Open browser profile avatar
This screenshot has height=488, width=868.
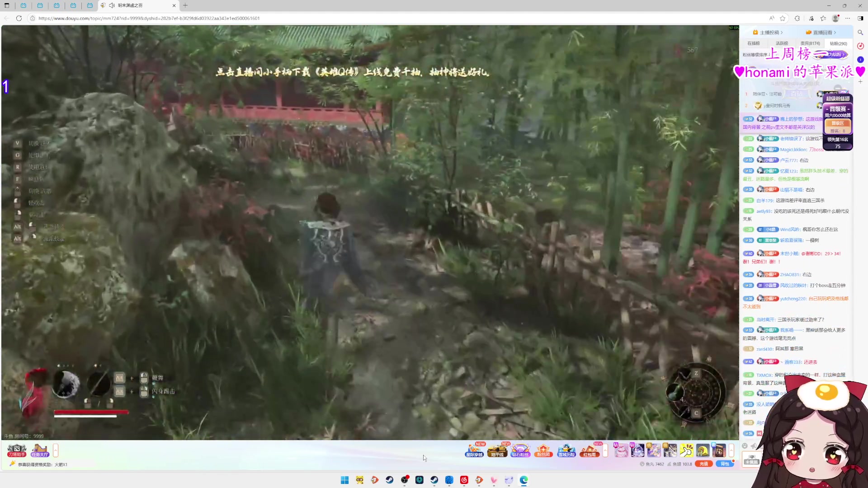(x=835, y=18)
